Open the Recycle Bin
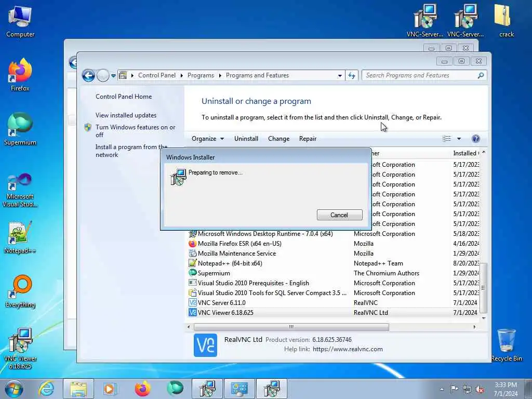Screen dimensions: 532x399 [506, 345]
